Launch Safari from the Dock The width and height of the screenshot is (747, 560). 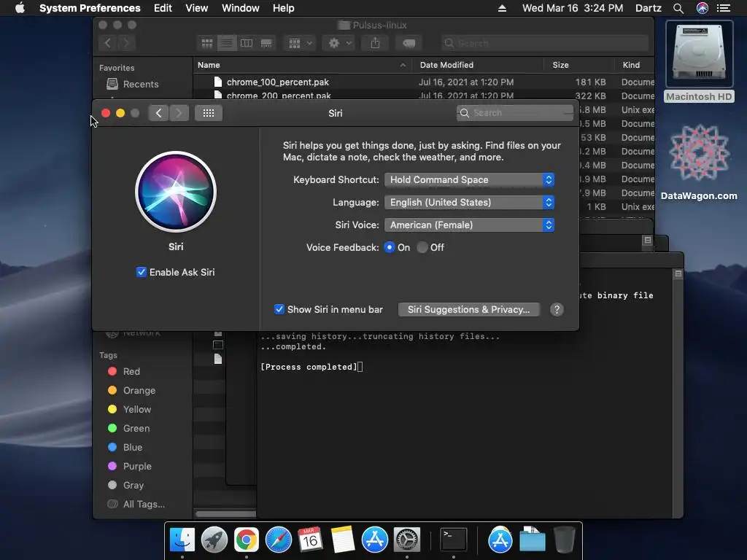(x=278, y=540)
